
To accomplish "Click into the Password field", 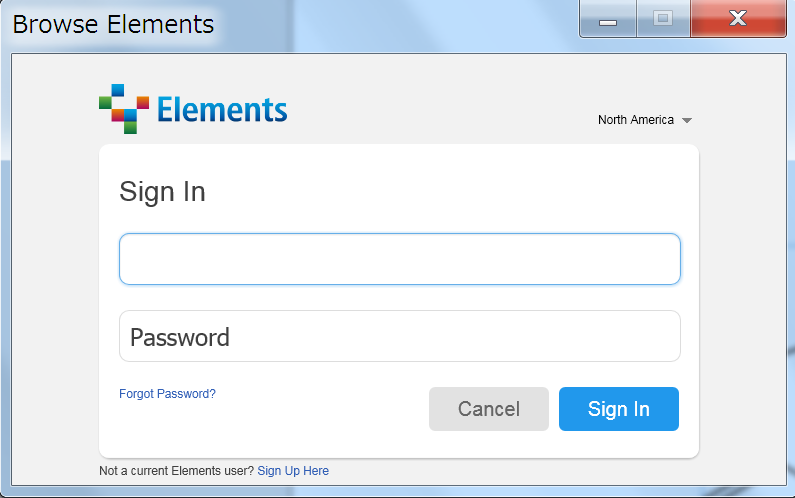I will point(399,336).
